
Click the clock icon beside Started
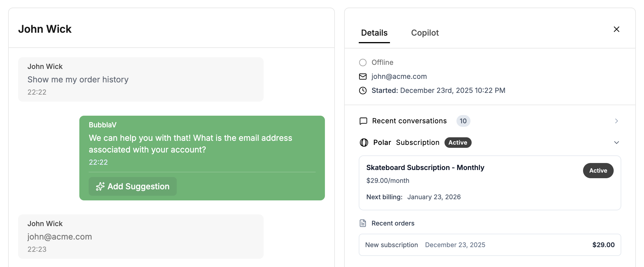pyautogui.click(x=363, y=91)
